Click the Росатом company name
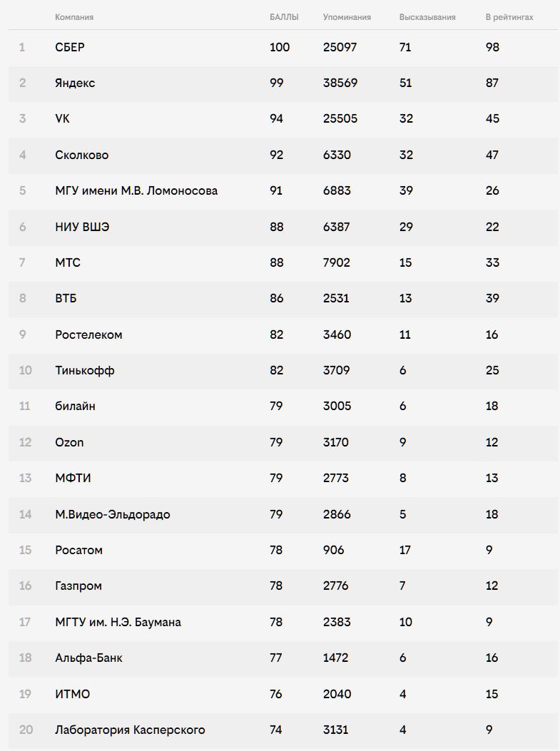Image resolution: width=560 pixels, height=751 pixels. 78,550
